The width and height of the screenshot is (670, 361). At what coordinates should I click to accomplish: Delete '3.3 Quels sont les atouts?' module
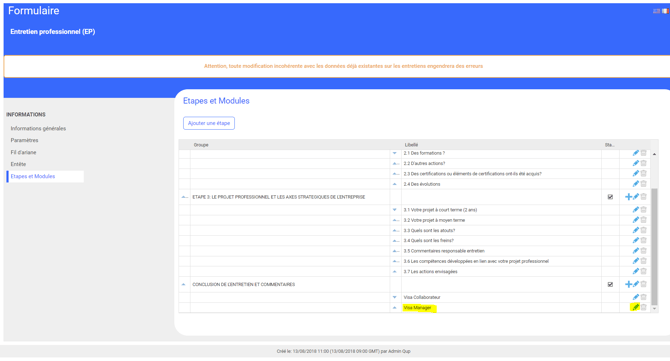click(644, 230)
